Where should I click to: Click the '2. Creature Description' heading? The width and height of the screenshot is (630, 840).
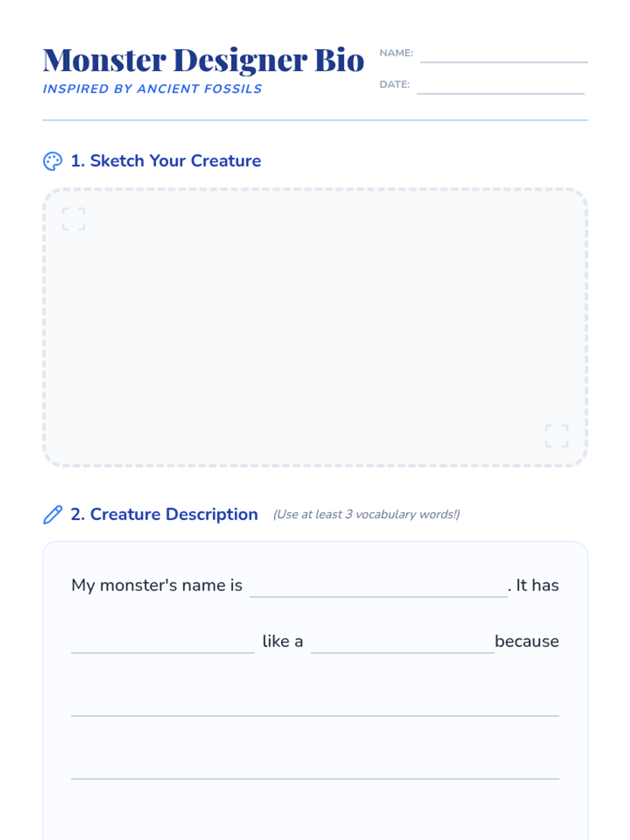[x=164, y=514]
